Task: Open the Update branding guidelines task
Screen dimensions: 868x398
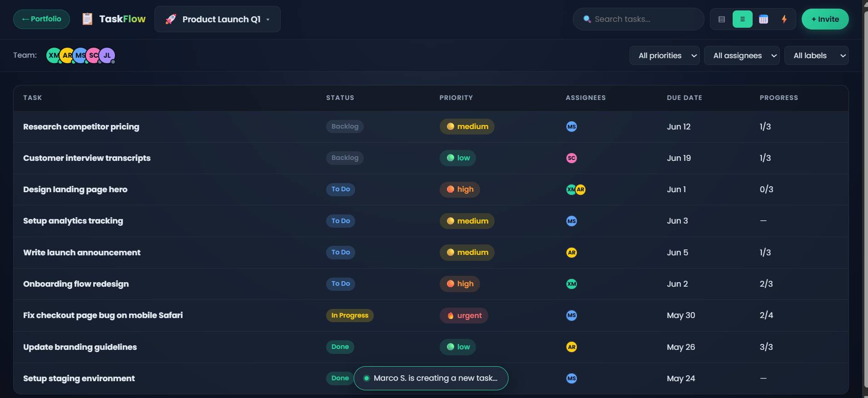Action: [x=80, y=347]
